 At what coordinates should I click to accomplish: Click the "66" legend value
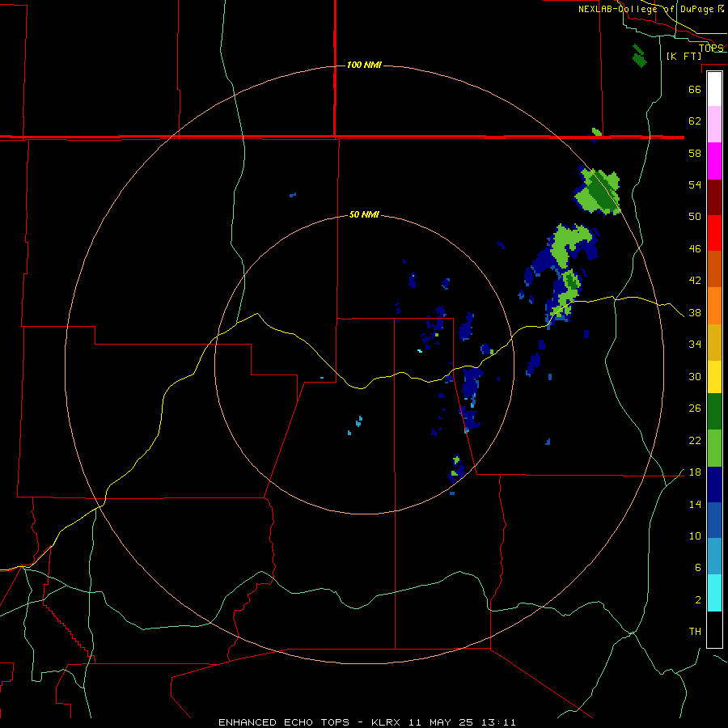point(695,90)
